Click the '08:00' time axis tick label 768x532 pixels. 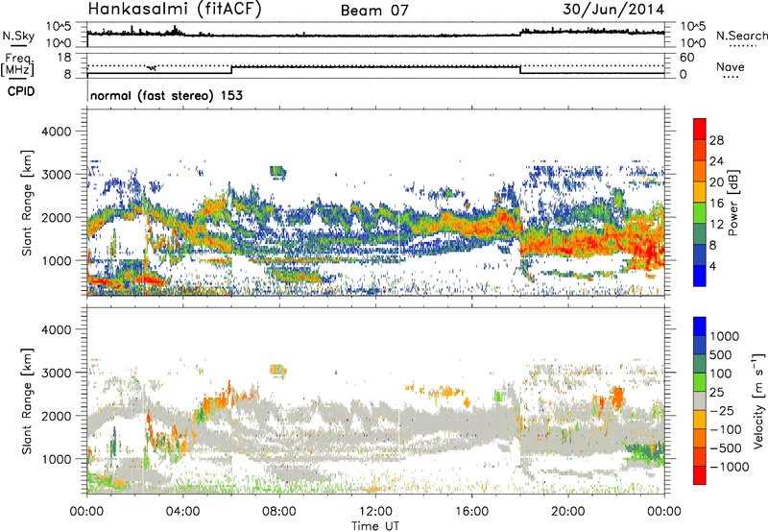279,512
